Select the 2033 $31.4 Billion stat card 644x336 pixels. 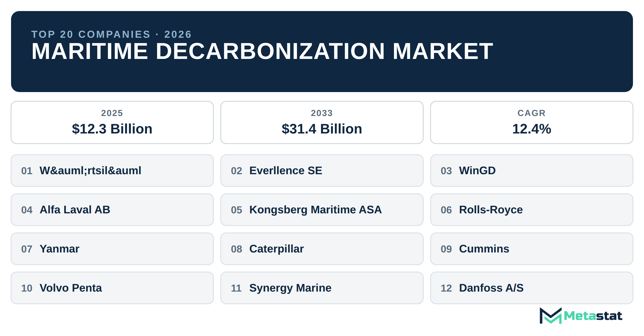(322, 122)
